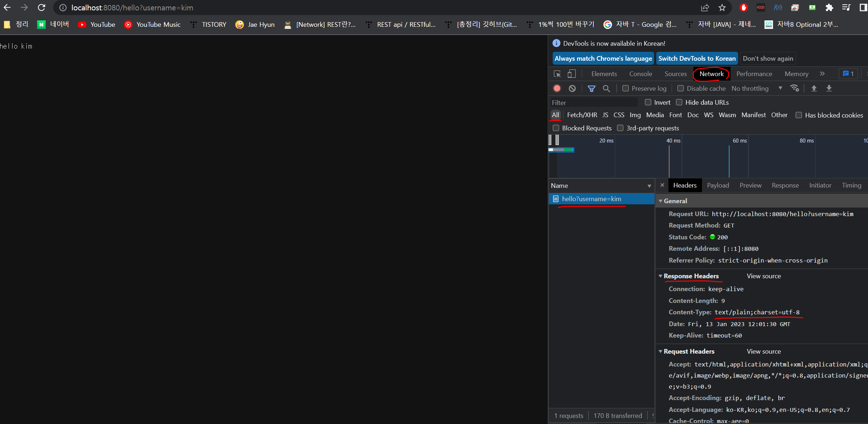Click the import HAR upload icon
The height and width of the screenshot is (424, 868).
pyautogui.click(x=814, y=88)
